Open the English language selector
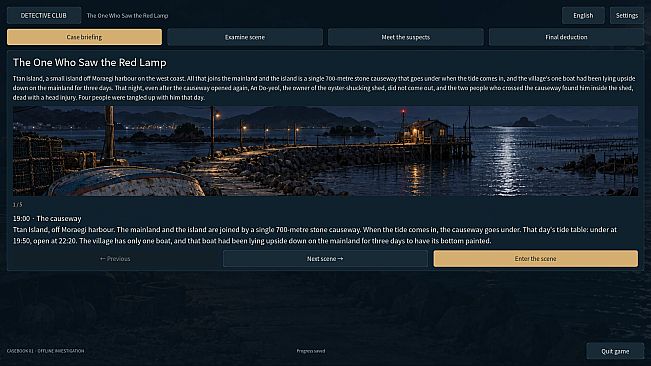This screenshot has height=366, width=651. pos(583,15)
